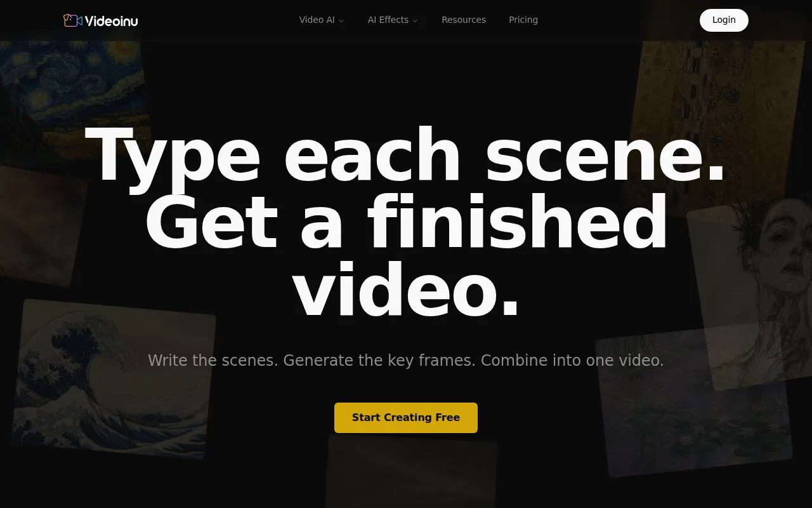Expand the Video AI dropdown menu

[x=322, y=20]
